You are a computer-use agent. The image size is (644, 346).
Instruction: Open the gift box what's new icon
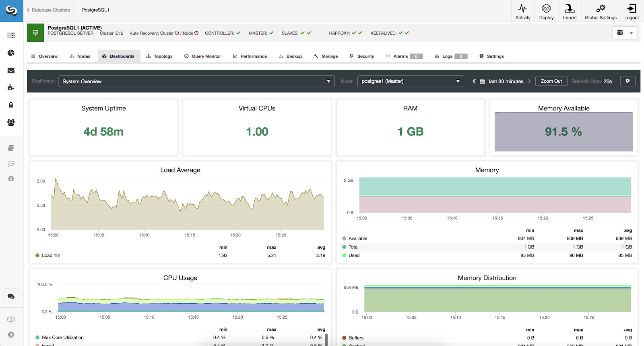11,178
